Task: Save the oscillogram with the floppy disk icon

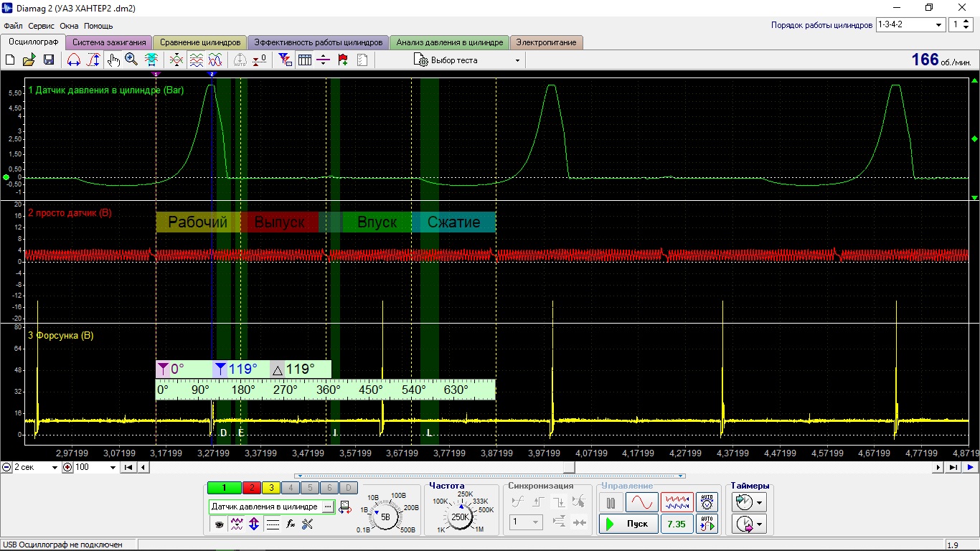Action: point(49,60)
